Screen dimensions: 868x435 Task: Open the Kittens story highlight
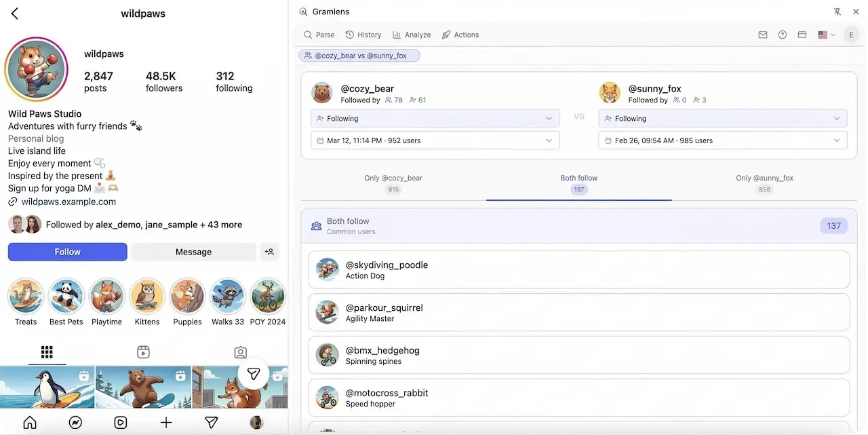pyautogui.click(x=146, y=297)
